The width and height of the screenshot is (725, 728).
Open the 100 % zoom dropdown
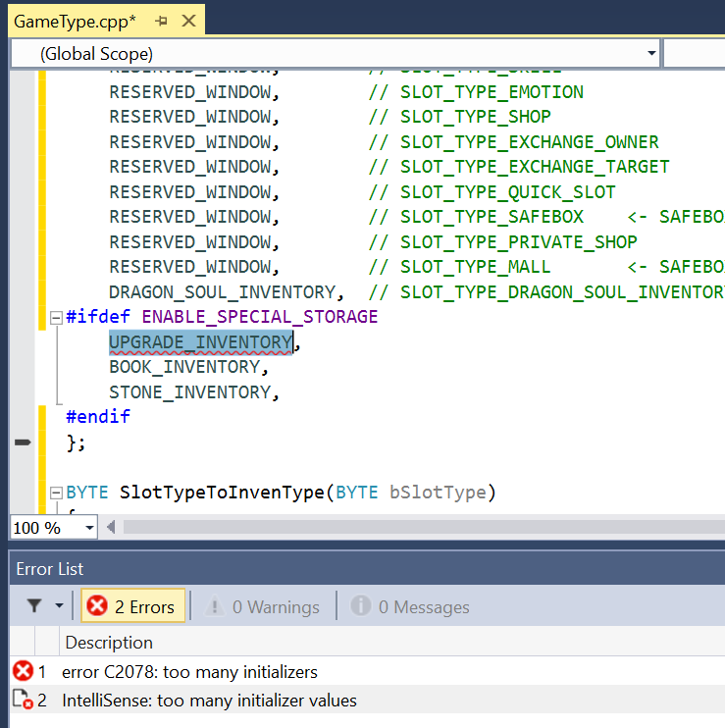(x=89, y=528)
